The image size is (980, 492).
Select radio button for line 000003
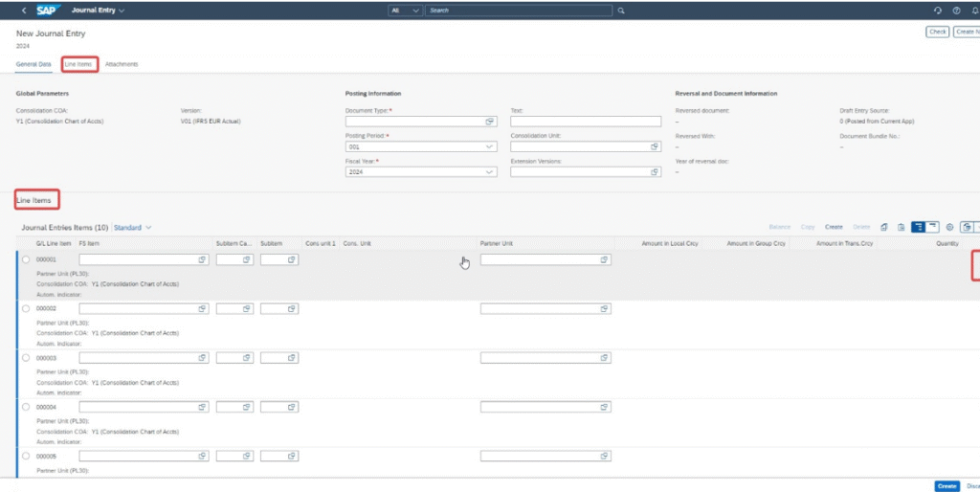[26, 358]
